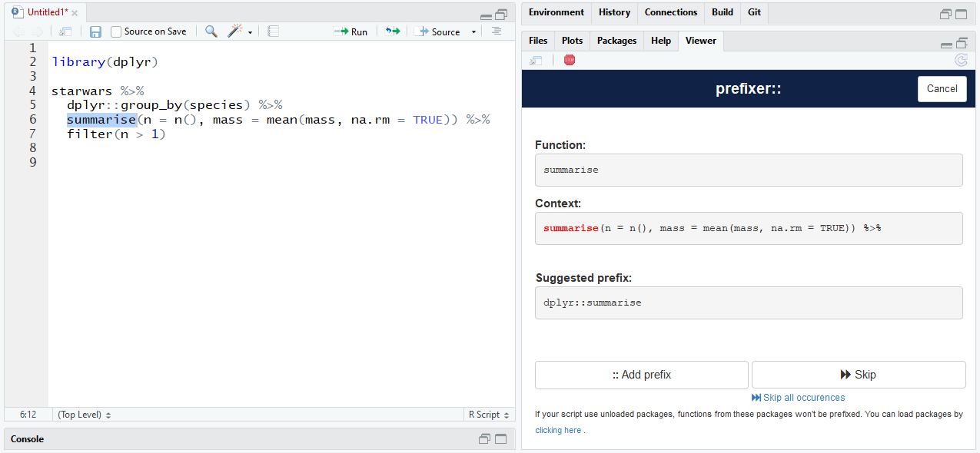This screenshot has height=453, width=980.
Task: Open Find/Replace magnifier tool
Action: pos(211,31)
